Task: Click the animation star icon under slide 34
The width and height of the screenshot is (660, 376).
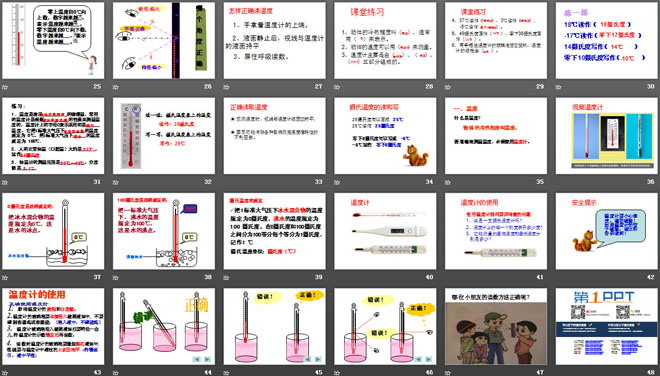Action: tap(337, 182)
